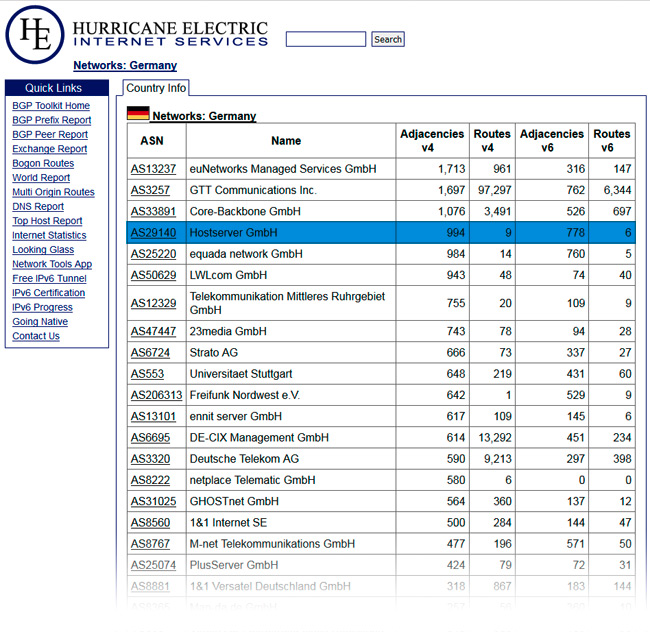Click 97,297 routes v4 value
The height and width of the screenshot is (632, 650).
tap(495, 190)
